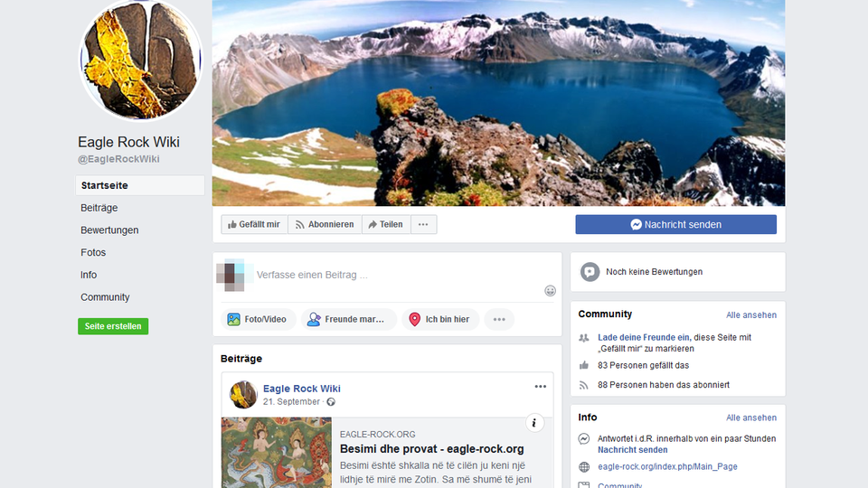Click the 21. September post timestamp

291,401
